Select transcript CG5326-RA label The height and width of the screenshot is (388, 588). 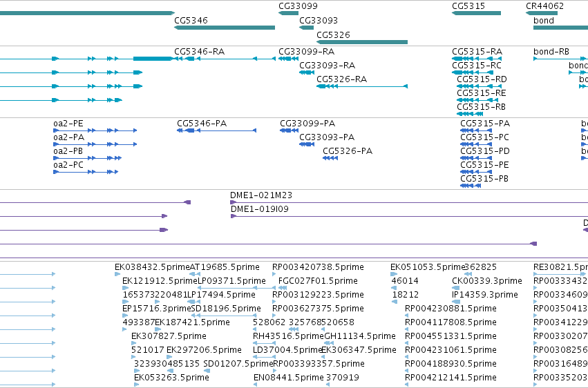point(341,79)
